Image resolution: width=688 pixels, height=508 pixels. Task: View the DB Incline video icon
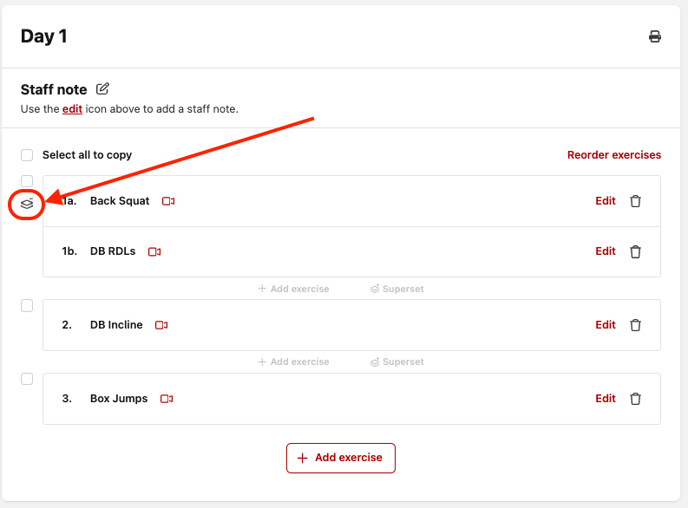pyautogui.click(x=162, y=325)
